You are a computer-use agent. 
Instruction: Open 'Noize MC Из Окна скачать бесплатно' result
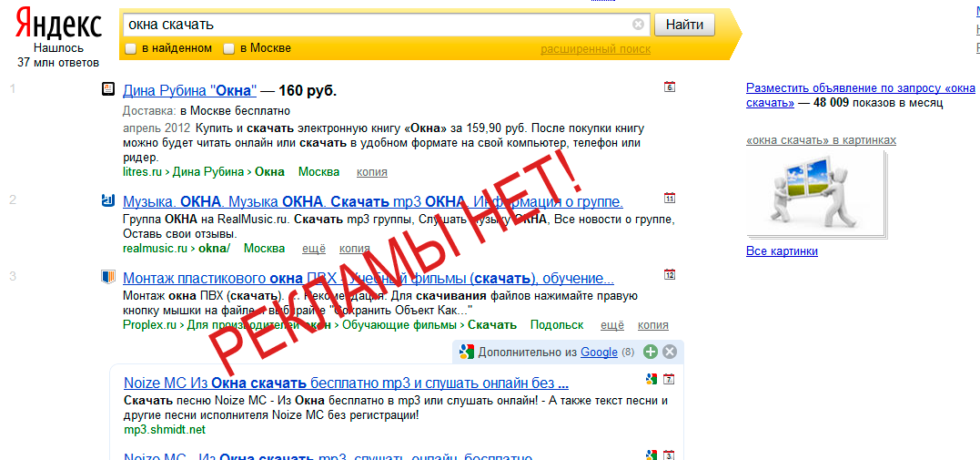click(347, 383)
